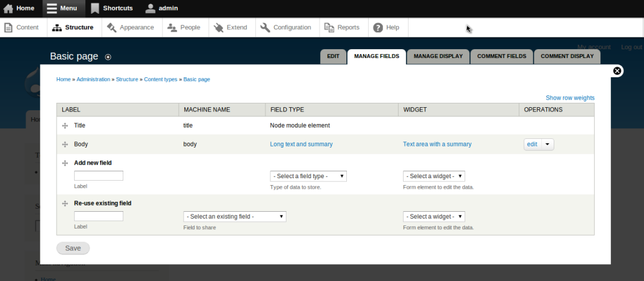
Task: Switch to the Manage Display tab
Action: (x=438, y=56)
